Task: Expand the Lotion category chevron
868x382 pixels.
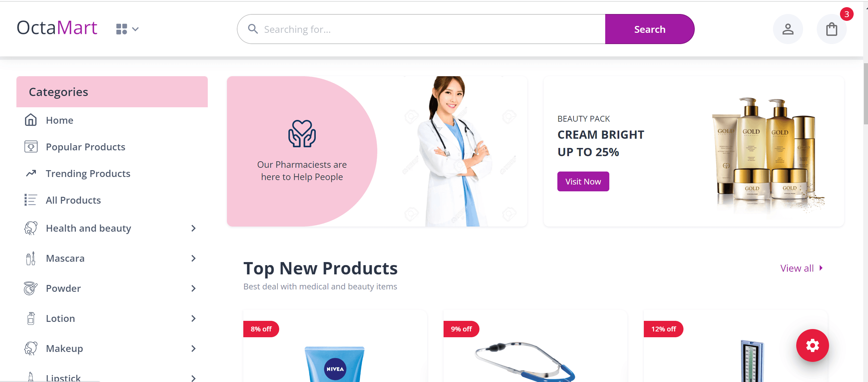Action: tap(193, 318)
